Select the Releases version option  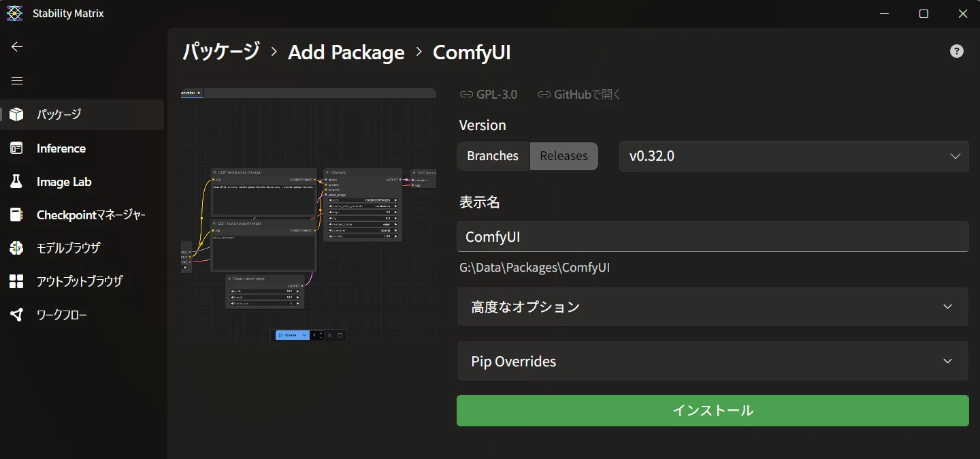(x=563, y=156)
